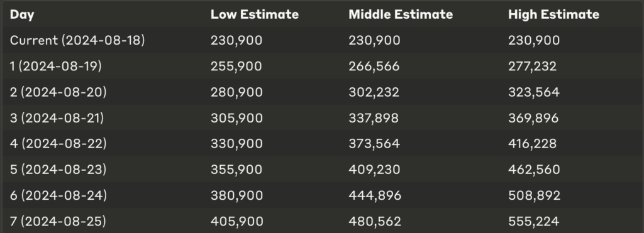This screenshot has height=233, width=644.
Task: Select the 405,900 low estimate cell
Action: tap(237, 221)
